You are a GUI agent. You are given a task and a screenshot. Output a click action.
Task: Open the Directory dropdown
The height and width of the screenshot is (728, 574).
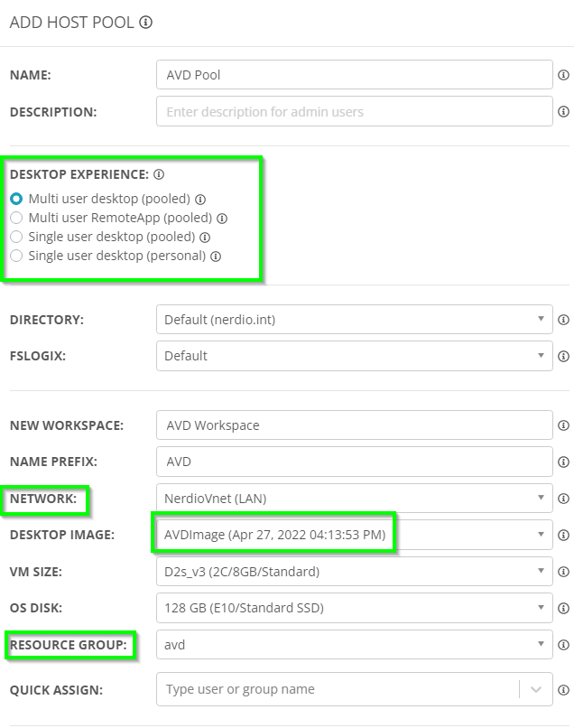coord(355,320)
